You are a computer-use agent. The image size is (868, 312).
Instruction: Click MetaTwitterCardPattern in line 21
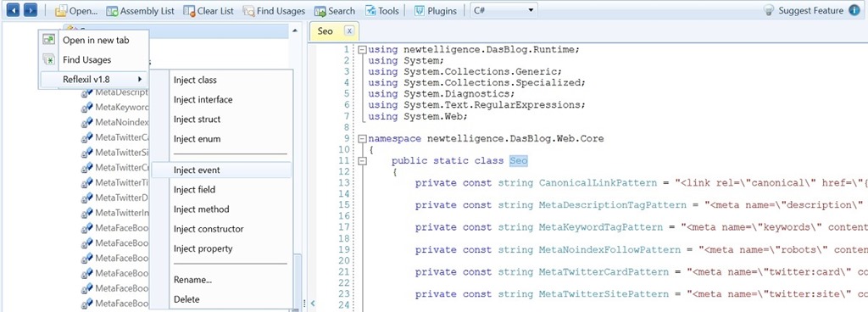[x=604, y=272]
